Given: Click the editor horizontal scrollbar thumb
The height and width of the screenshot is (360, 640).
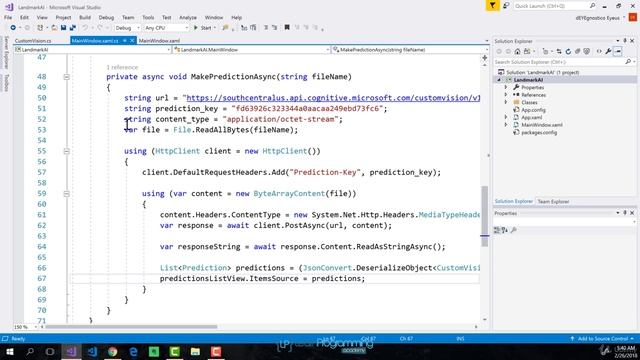Looking at the screenshot, I should (x=131, y=327).
